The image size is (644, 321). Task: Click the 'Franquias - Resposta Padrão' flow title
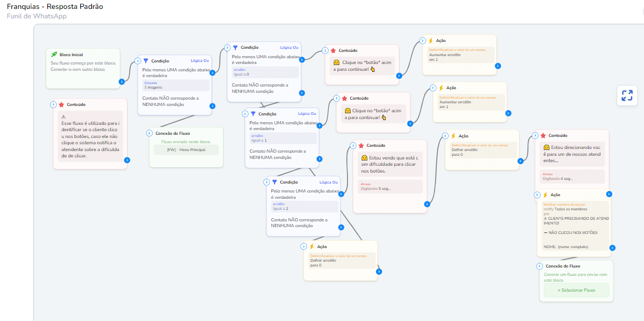click(55, 7)
